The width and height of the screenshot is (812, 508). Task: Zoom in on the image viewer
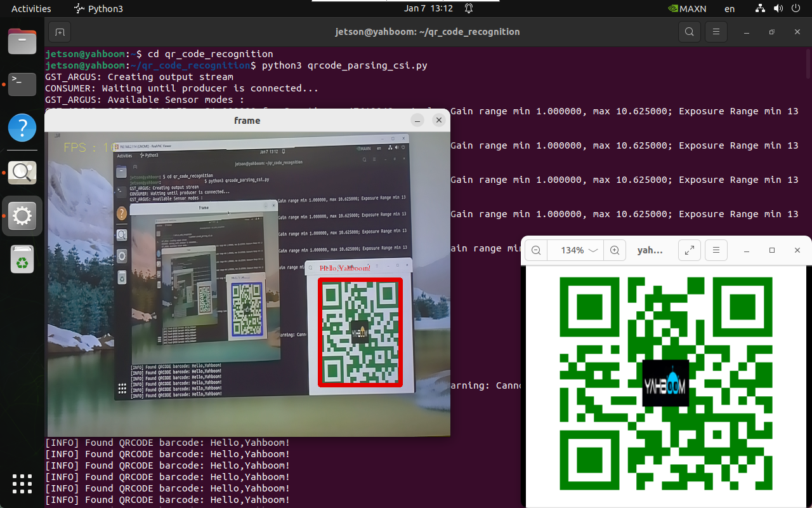pyautogui.click(x=615, y=250)
